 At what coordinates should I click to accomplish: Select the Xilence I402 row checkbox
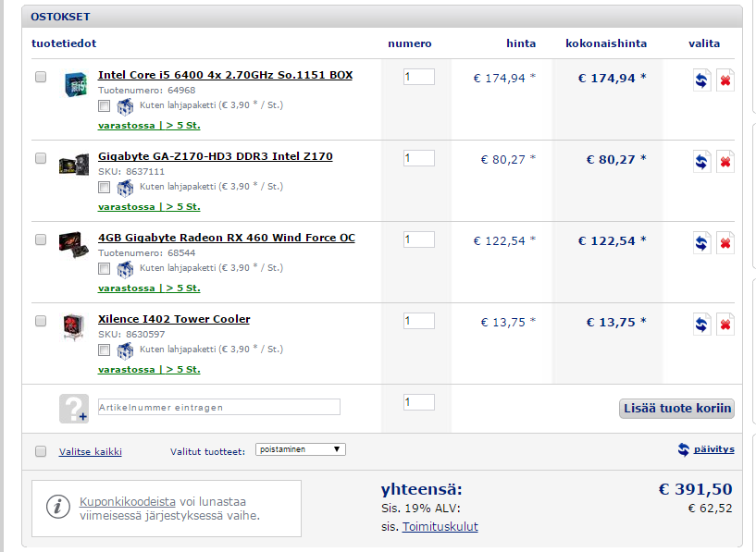click(x=41, y=321)
